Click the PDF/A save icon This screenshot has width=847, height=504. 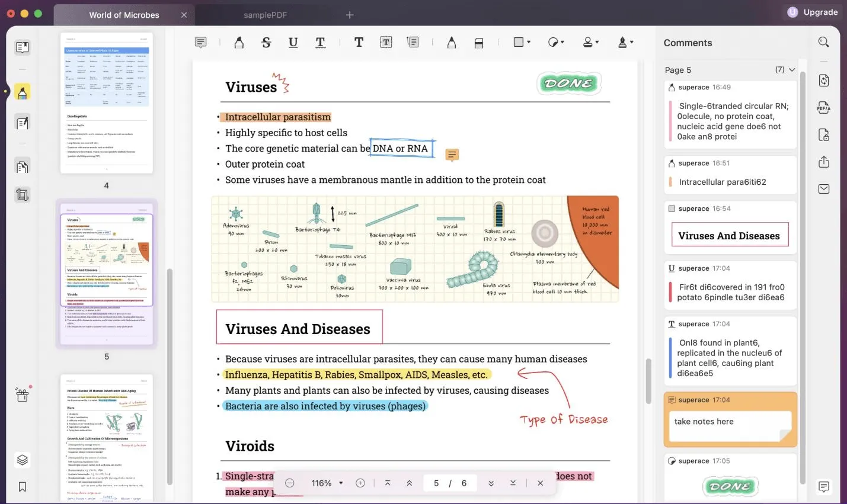[x=824, y=107]
